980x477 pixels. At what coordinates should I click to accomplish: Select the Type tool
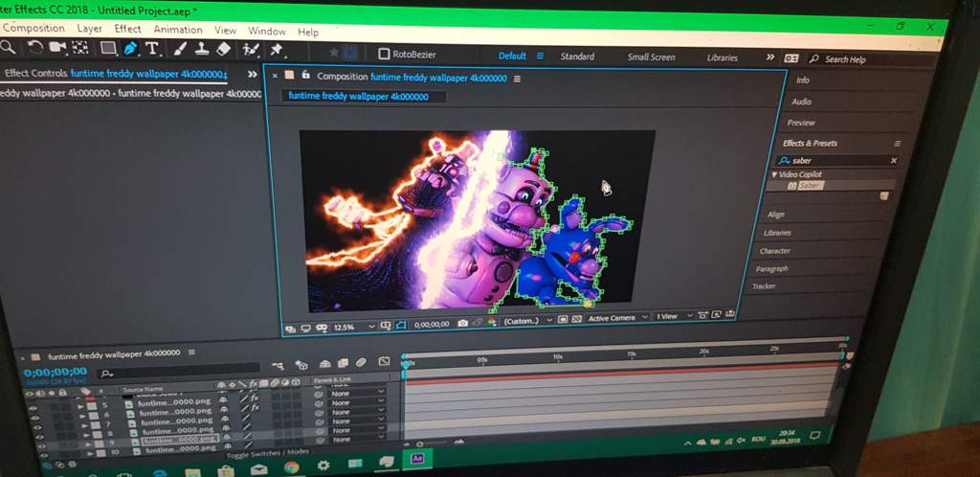[x=152, y=49]
